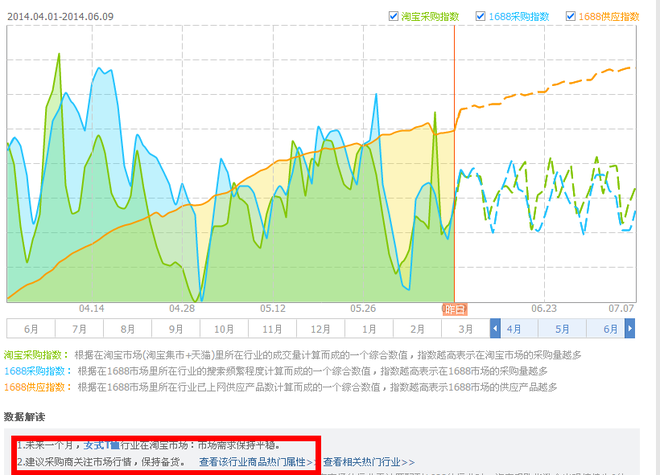The height and width of the screenshot is (475, 660).
Task: Click right arrow handle of the time range selector
Action: point(631,328)
